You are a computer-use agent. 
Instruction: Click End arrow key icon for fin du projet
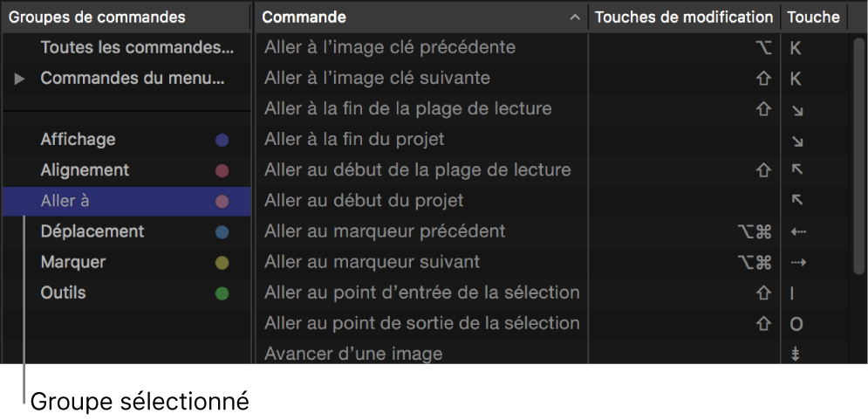point(796,141)
